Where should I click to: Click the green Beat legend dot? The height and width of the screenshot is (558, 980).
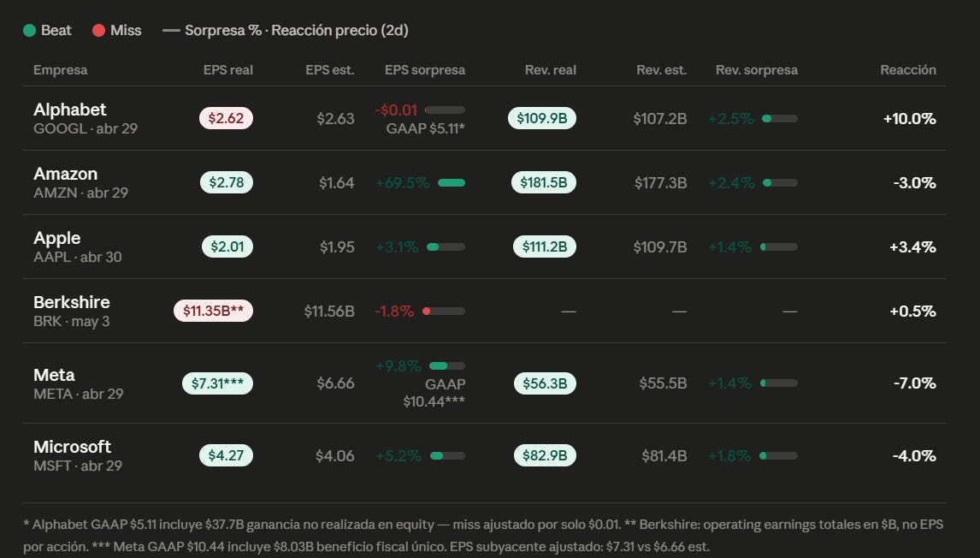[29, 31]
